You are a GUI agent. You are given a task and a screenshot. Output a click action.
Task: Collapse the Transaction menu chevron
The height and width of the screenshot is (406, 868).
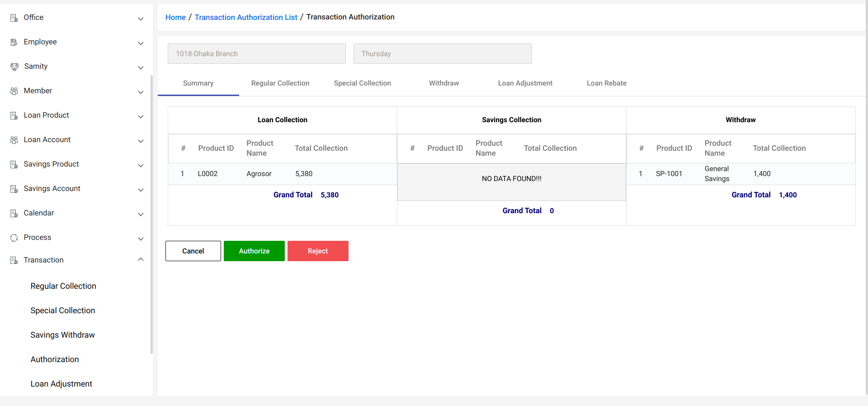141,259
